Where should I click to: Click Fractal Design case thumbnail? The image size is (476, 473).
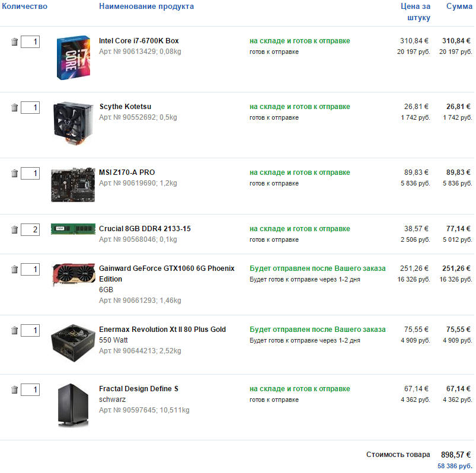[73, 405]
